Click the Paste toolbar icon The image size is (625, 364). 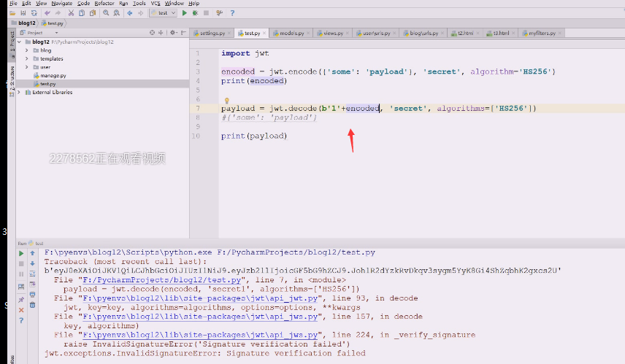click(x=93, y=13)
